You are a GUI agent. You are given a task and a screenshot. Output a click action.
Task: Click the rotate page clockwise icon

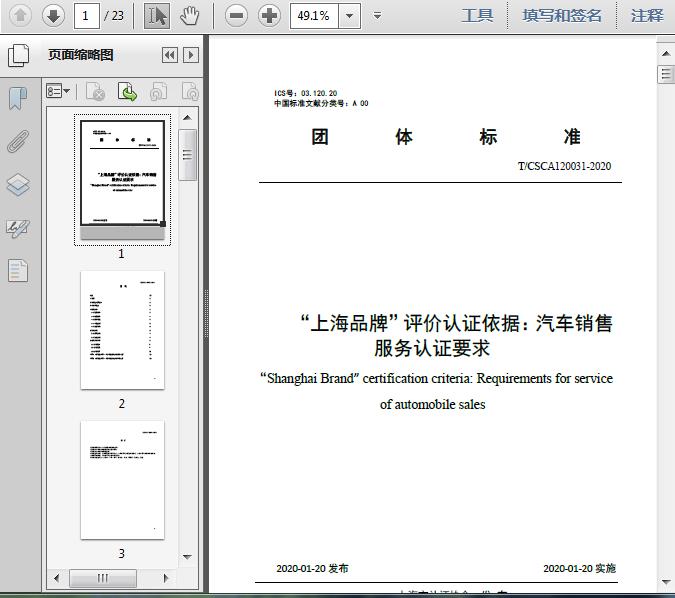click(x=190, y=91)
